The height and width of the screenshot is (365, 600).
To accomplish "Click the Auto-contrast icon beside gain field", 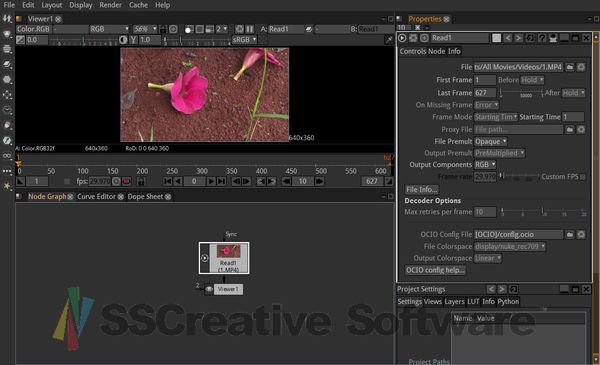I will click(x=123, y=40).
